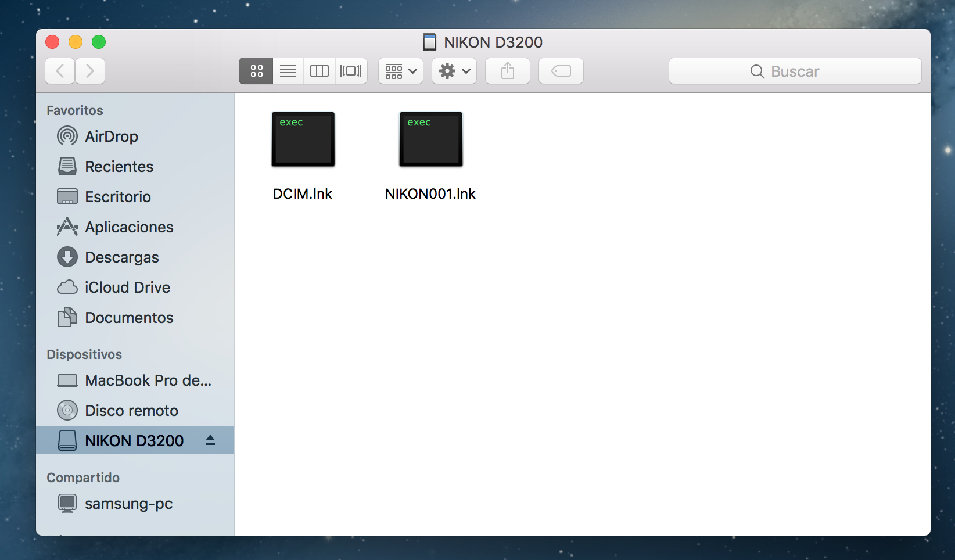The width and height of the screenshot is (955, 560).
Task: Click the Descargas download icon
Action: (x=67, y=257)
